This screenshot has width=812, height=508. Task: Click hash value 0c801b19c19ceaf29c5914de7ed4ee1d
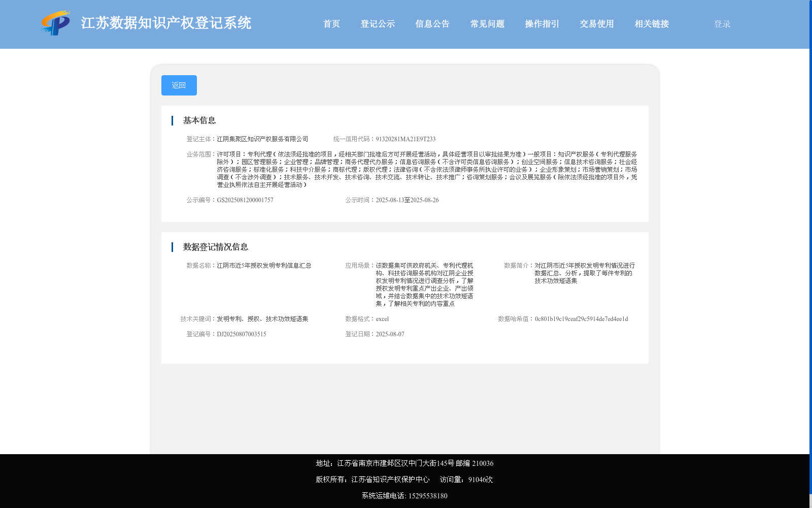581,319
